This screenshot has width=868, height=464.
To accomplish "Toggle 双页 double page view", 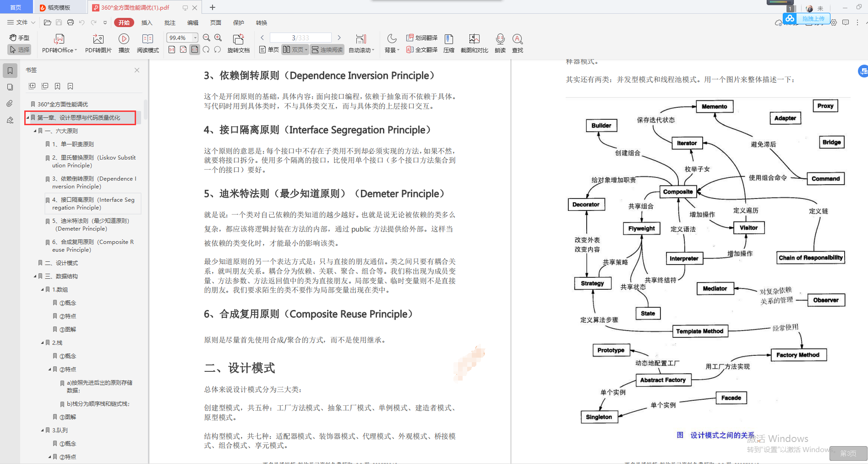I will (x=295, y=50).
